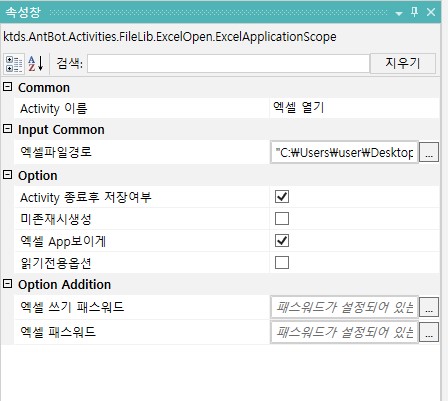Viewport: 448px width, 401px height.
Task: Enable 미존재시생성 checkbox
Action: [282, 219]
